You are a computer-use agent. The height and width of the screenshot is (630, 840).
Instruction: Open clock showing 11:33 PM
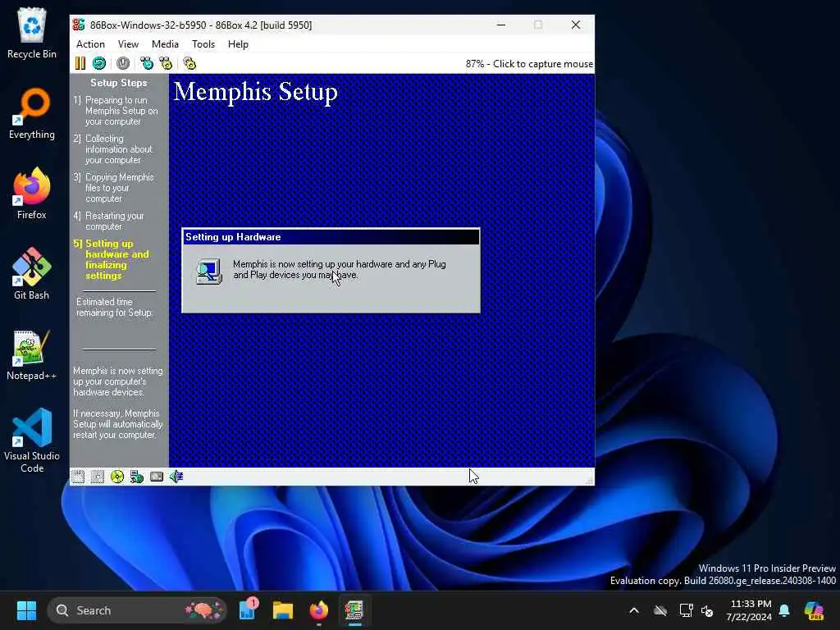click(749, 610)
